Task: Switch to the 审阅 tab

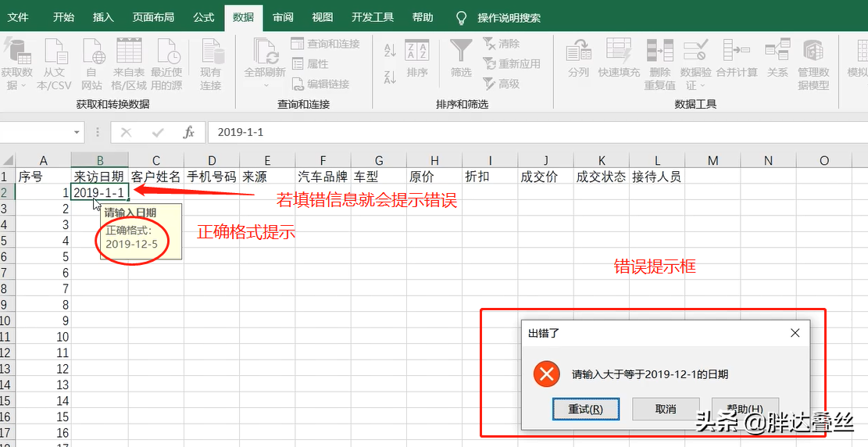Action: tap(283, 17)
